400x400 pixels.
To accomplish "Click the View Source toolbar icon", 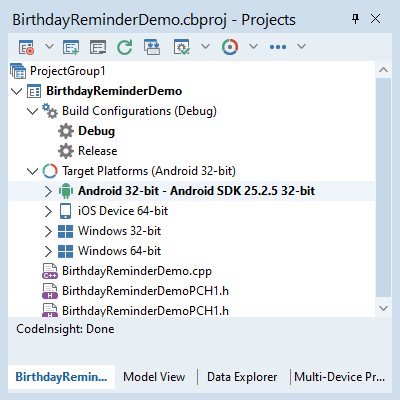I will (98, 47).
